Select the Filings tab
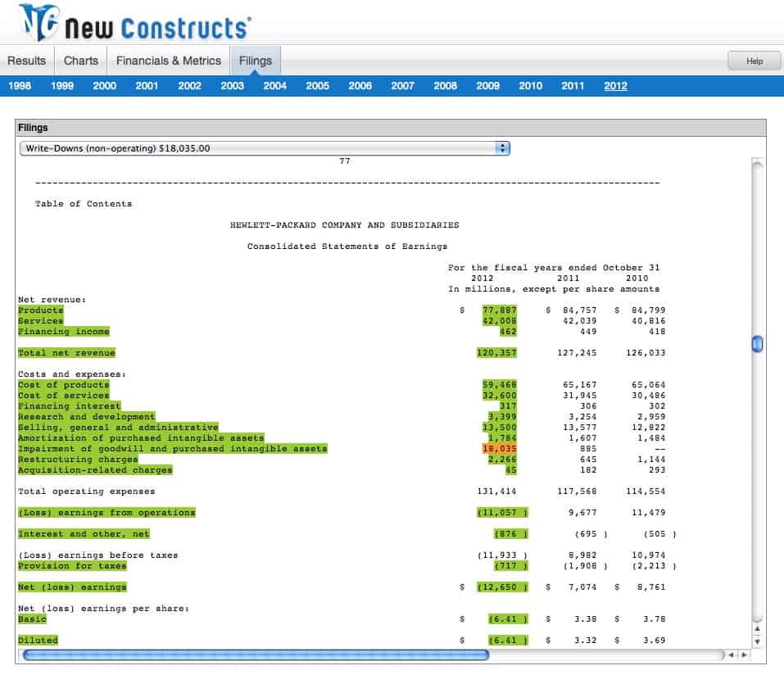This screenshot has height=693, width=784. click(x=255, y=61)
